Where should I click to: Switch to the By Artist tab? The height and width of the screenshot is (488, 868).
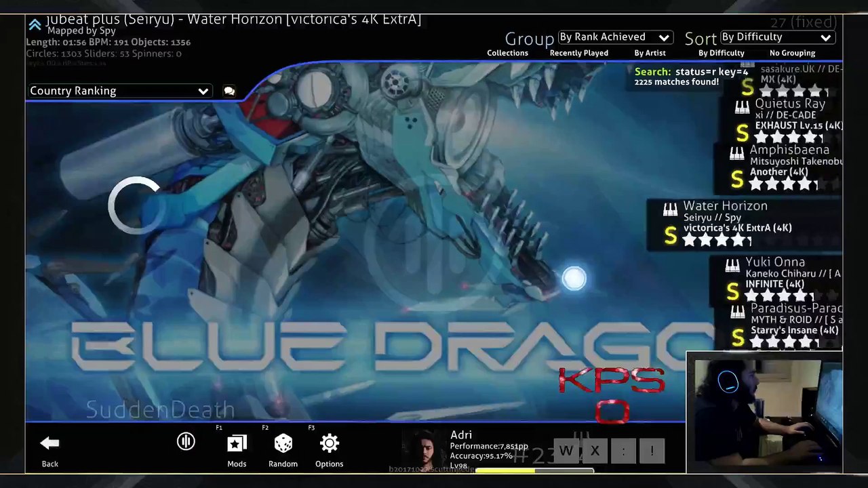650,53
